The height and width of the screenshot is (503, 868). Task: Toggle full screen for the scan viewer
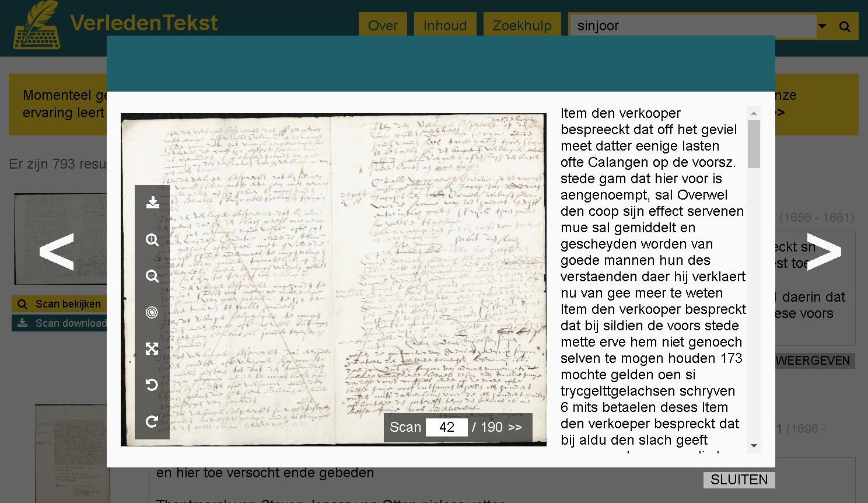click(152, 349)
